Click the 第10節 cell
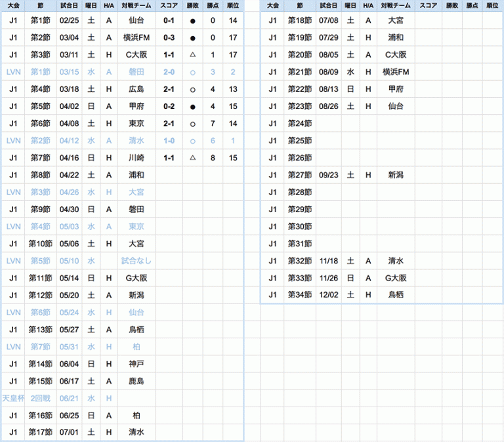Viewport: 504px width, 442px height. (41, 244)
